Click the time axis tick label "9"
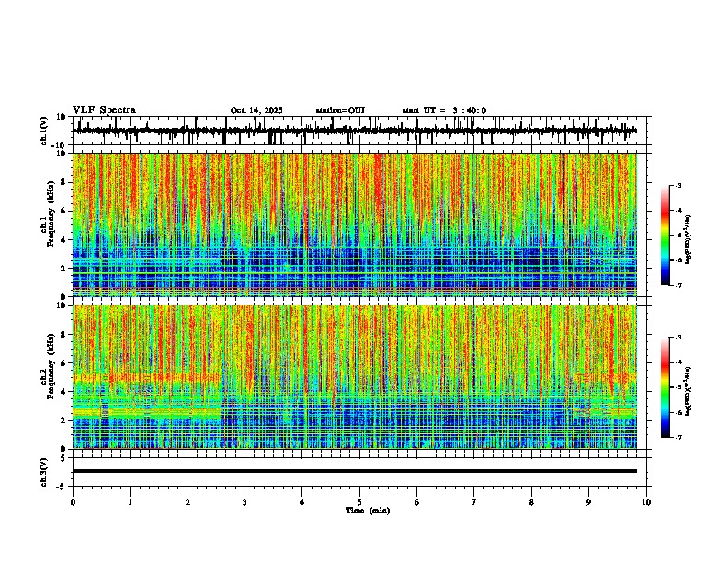728x563 pixels. coord(588,502)
